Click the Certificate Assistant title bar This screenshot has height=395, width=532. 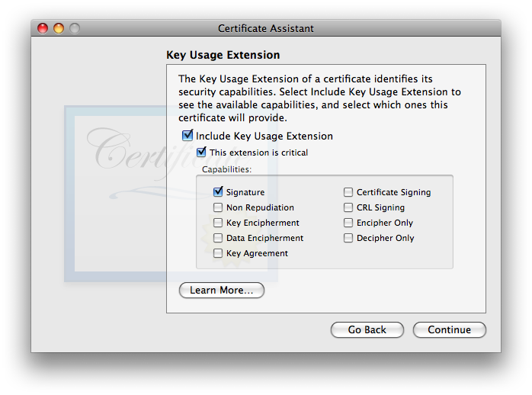coord(266,28)
